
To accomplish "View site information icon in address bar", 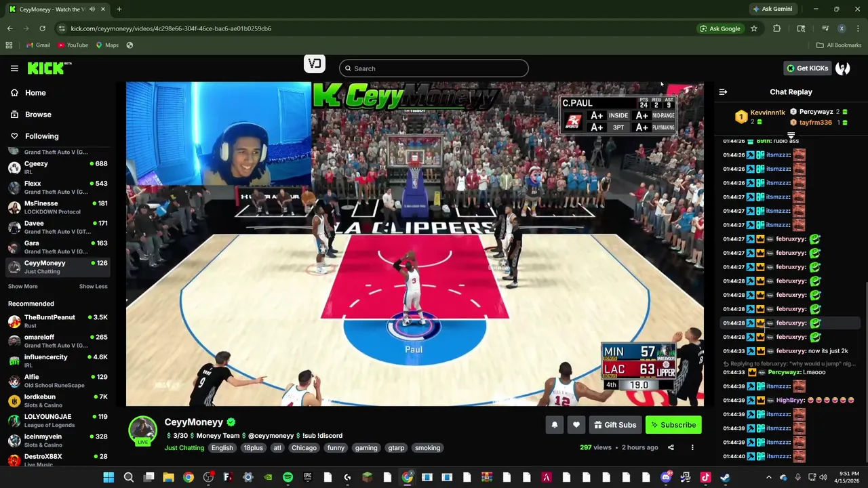I will coord(62,28).
